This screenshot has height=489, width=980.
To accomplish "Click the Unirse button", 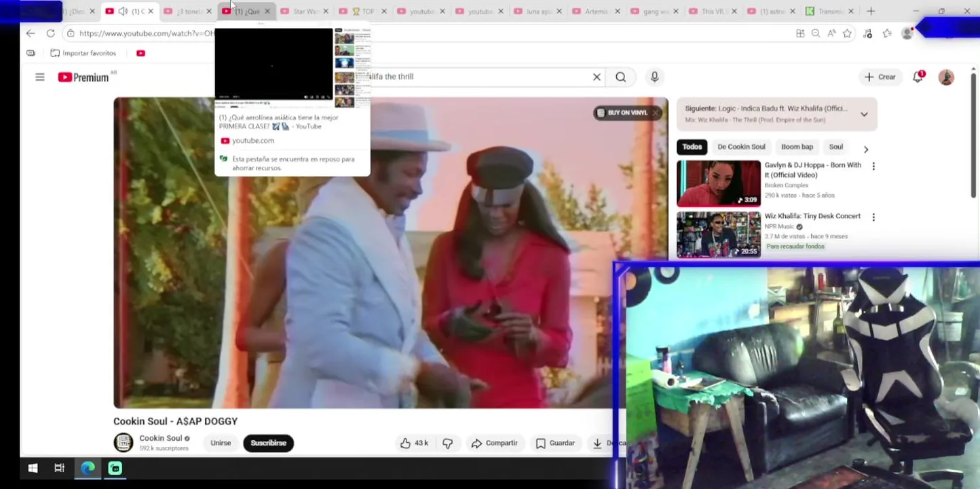I will 221,443.
